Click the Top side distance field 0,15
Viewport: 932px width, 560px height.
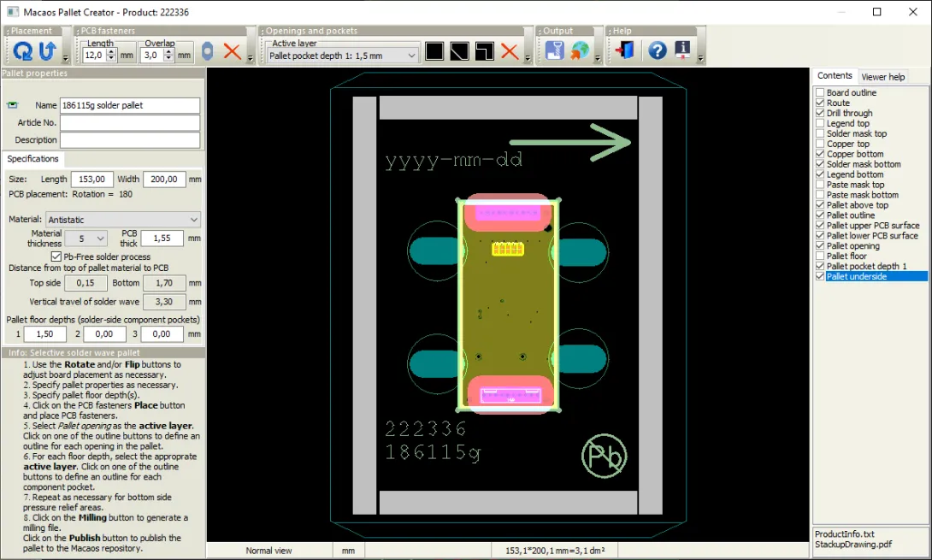pos(86,283)
